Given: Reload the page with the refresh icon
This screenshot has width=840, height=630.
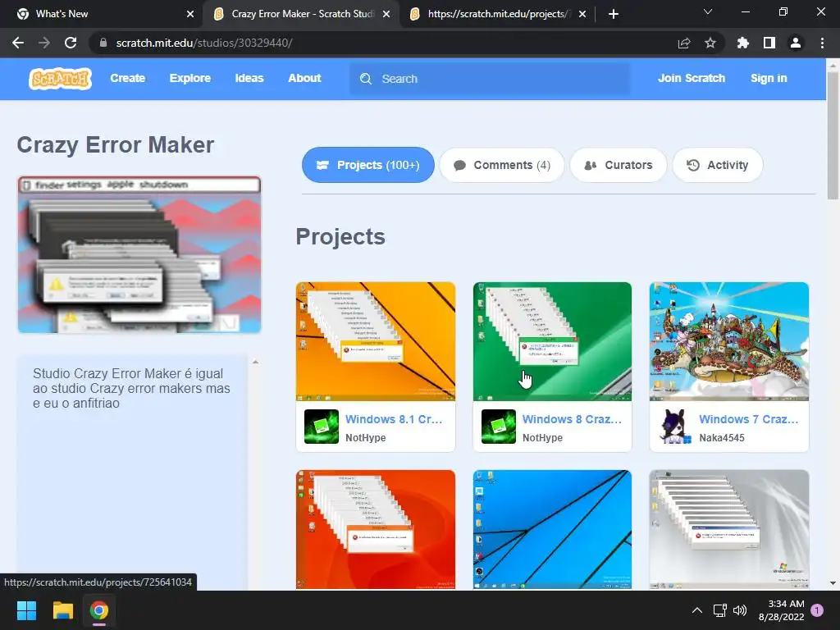Looking at the screenshot, I should click(x=71, y=43).
